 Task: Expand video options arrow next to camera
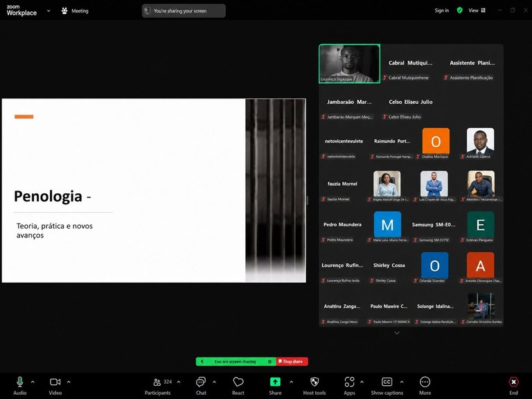coord(69,382)
